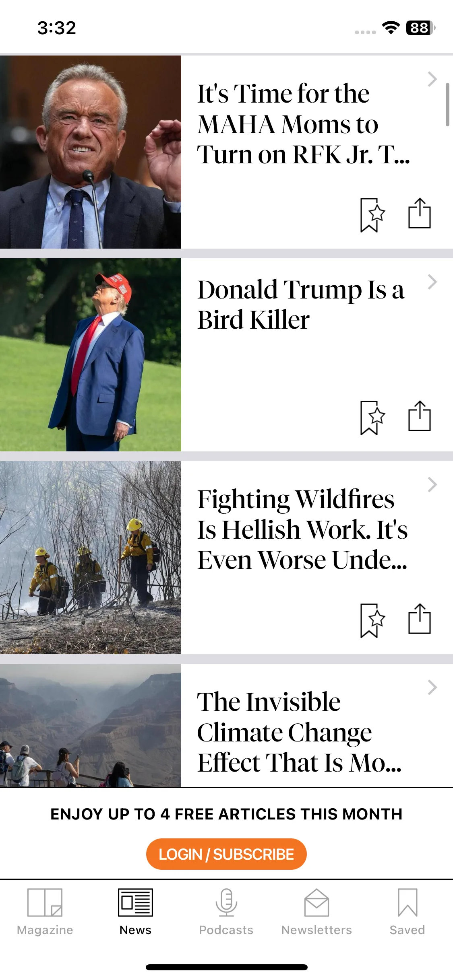Viewport: 453px width, 980px height.
Task: Bookmark the MAHA Moms RFK Jr. article
Action: (x=372, y=215)
